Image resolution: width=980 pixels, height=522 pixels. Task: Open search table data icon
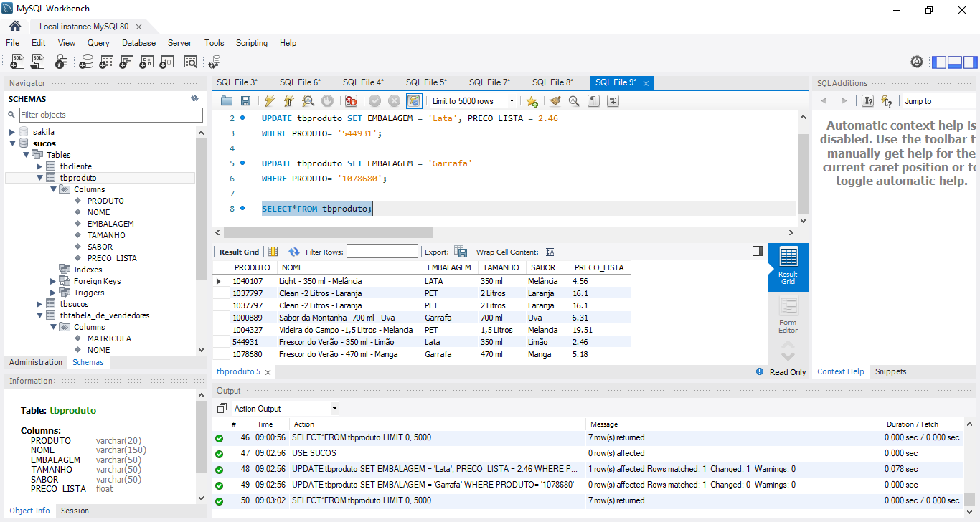click(x=190, y=62)
